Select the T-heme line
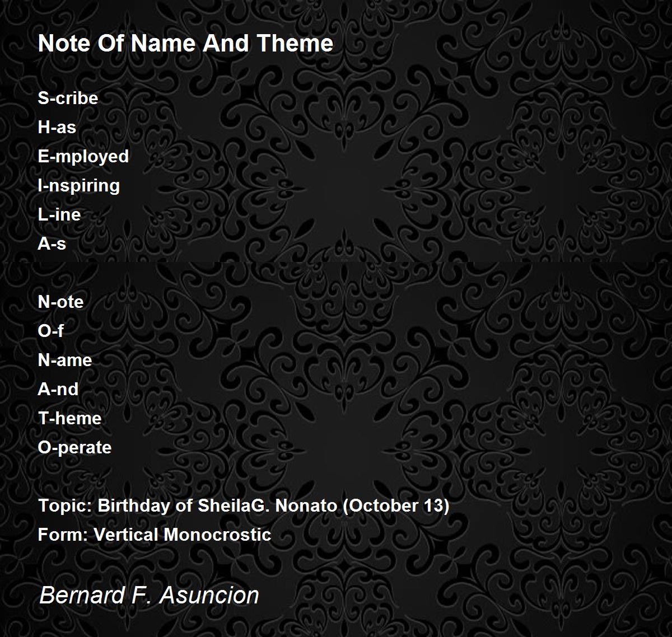This screenshot has width=672, height=637. tap(70, 418)
